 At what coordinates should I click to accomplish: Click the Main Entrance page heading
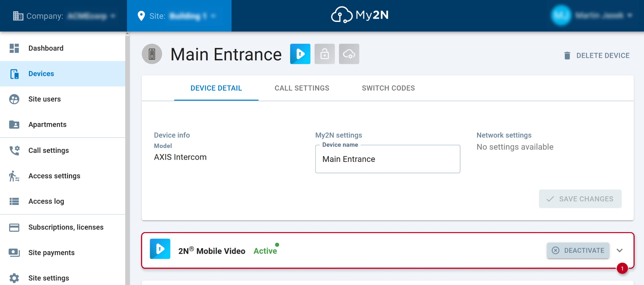click(x=226, y=54)
